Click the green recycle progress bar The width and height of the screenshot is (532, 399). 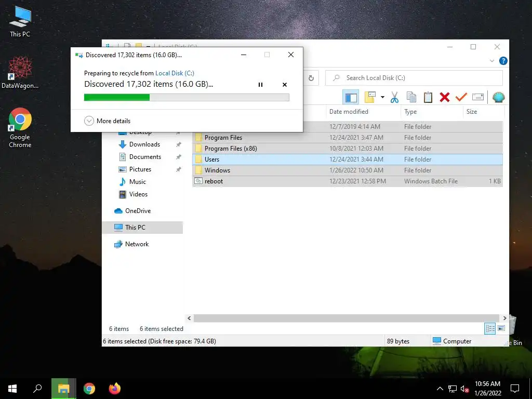point(187,97)
